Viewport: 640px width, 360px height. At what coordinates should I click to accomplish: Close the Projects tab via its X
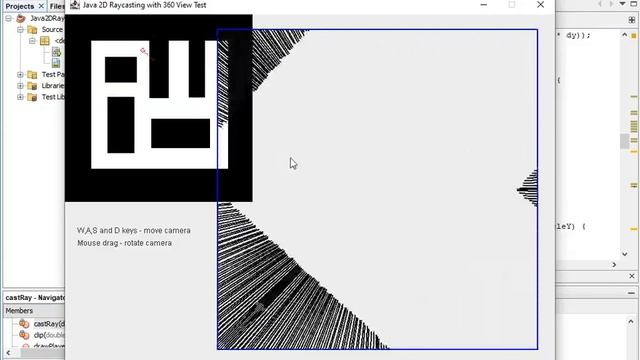41,6
